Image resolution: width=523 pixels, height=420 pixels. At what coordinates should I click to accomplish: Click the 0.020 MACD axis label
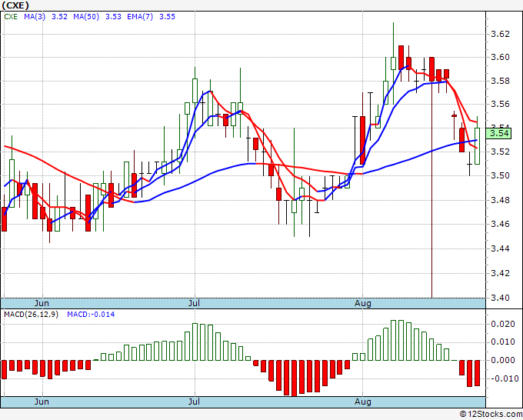click(x=503, y=324)
